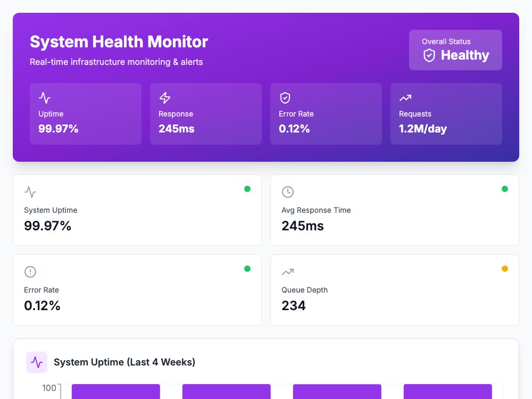
Task: Select the Error Rate 0.12% banner card
Action: pos(326,114)
